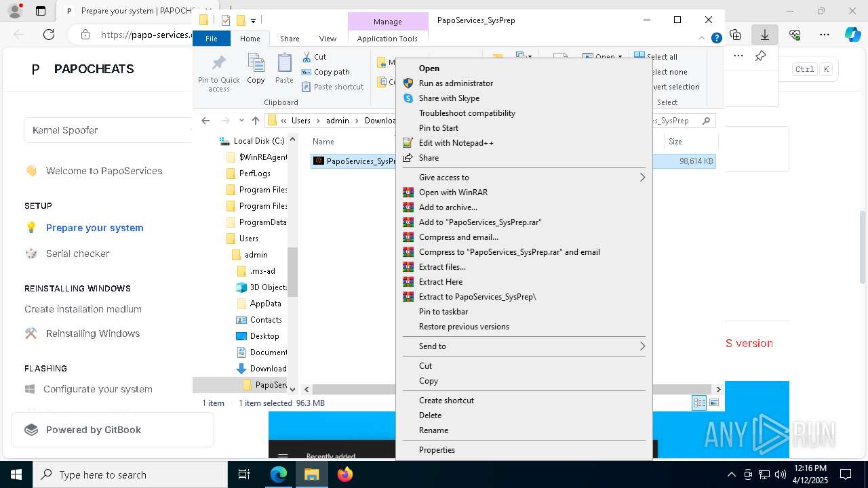868x488 pixels.
Task: Open Edge settings ellipsis menu
Action: coord(825,34)
